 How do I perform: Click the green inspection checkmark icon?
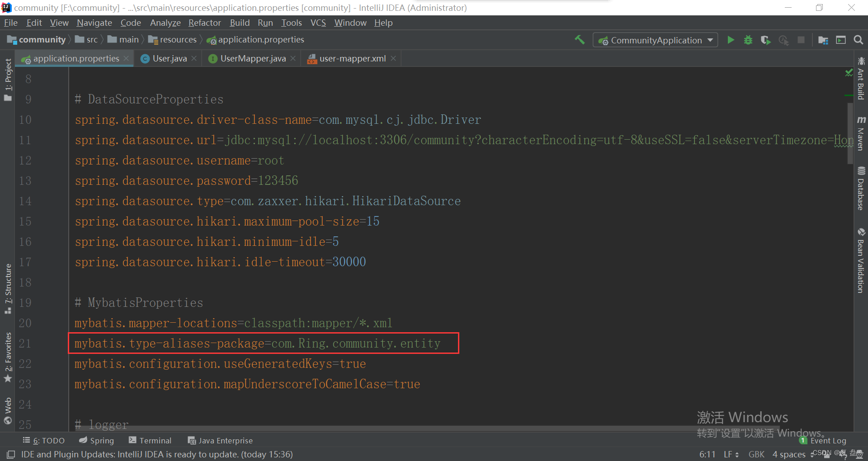(x=849, y=72)
